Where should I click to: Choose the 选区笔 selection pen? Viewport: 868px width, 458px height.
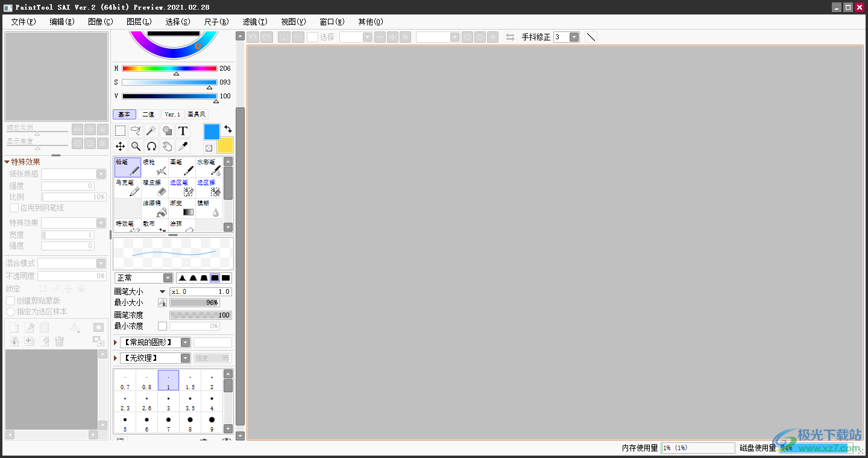pos(182,188)
